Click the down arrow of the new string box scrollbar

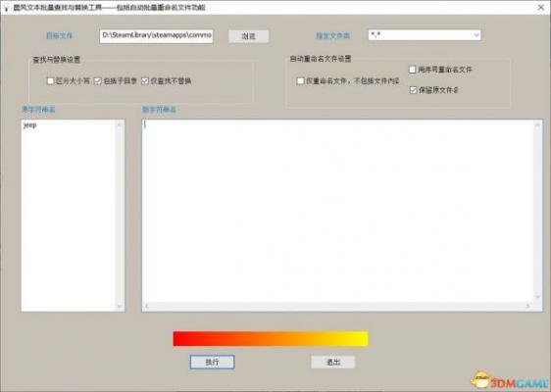click(x=537, y=297)
